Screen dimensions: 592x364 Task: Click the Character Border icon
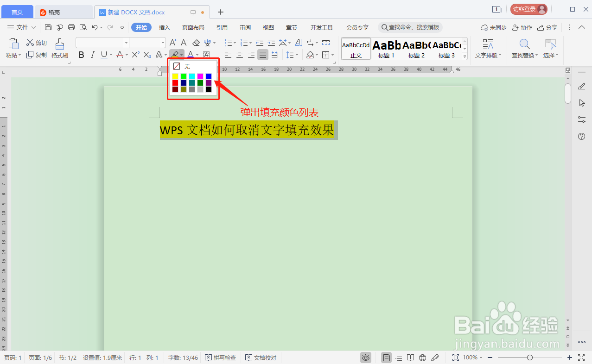(206, 55)
